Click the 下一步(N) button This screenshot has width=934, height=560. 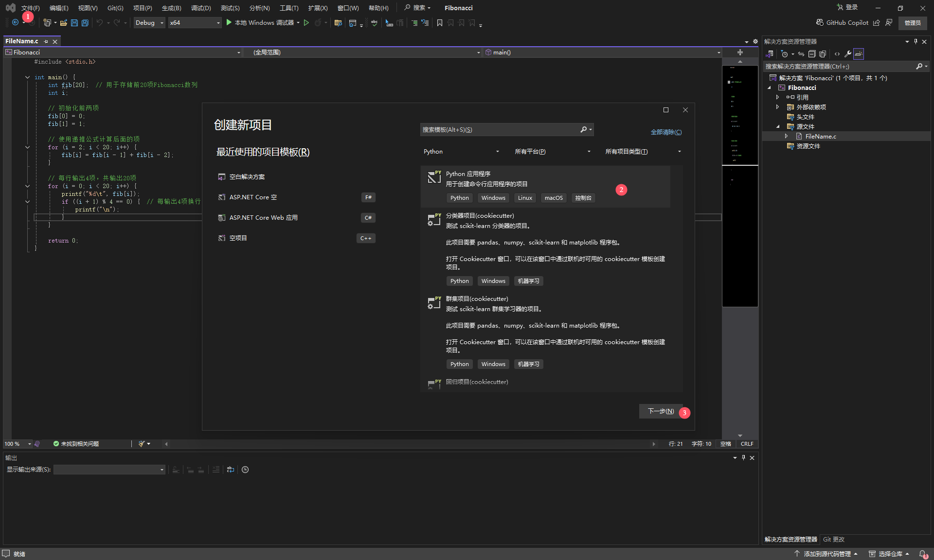[660, 411]
